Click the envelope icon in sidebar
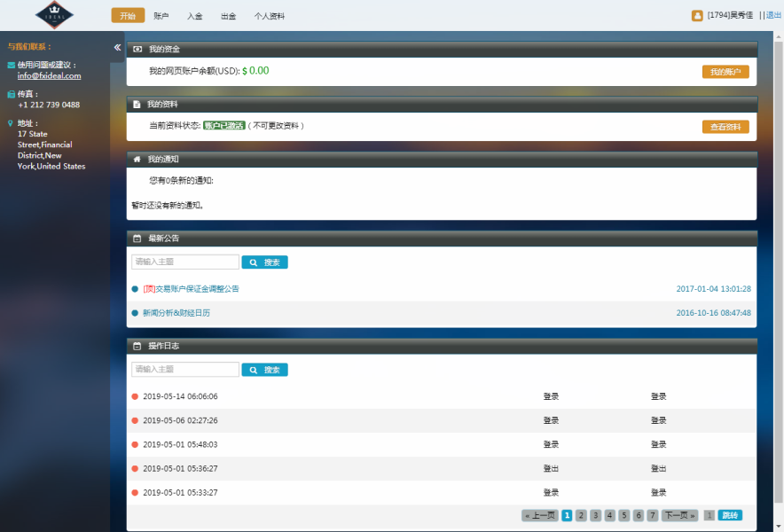Image resolution: width=784 pixels, height=532 pixels. (x=11, y=66)
